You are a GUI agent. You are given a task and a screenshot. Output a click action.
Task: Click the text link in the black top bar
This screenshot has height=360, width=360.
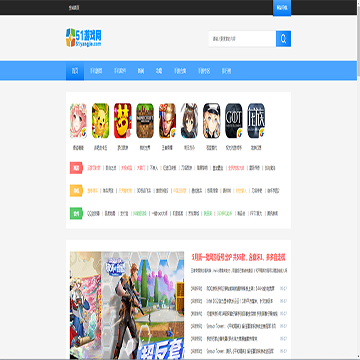click(74, 7)
